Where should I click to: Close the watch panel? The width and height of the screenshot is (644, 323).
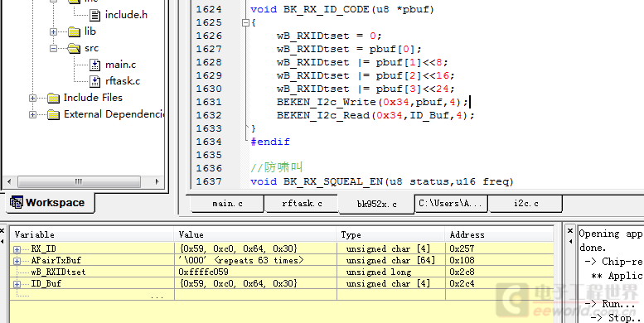(2, 231)
